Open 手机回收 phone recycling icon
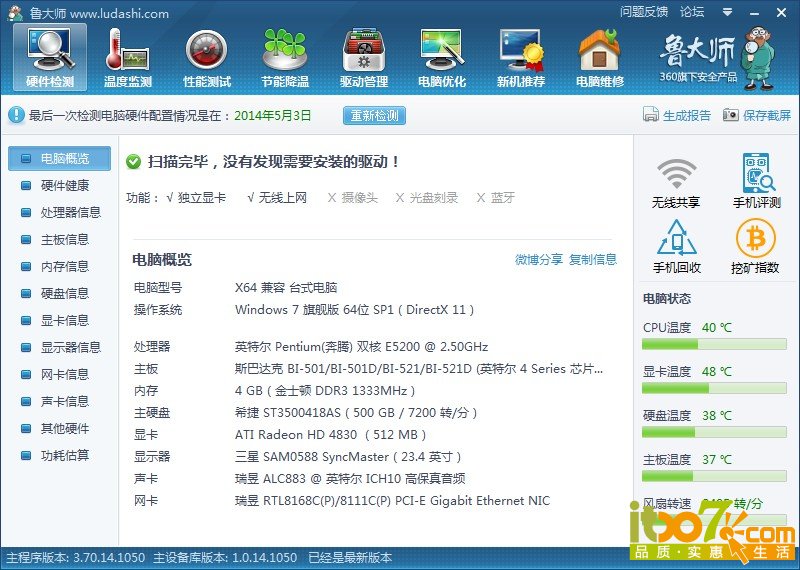 [x=677, y=246]
